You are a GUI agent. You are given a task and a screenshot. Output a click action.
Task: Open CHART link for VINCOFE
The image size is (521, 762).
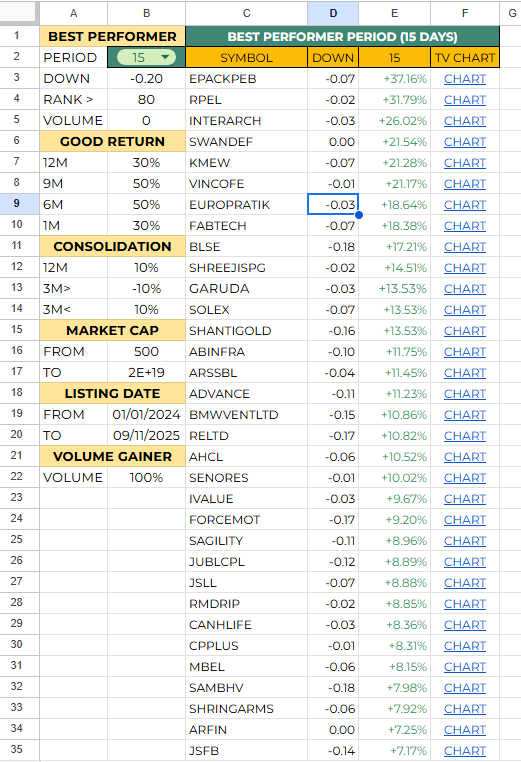[x=465, y=184]
